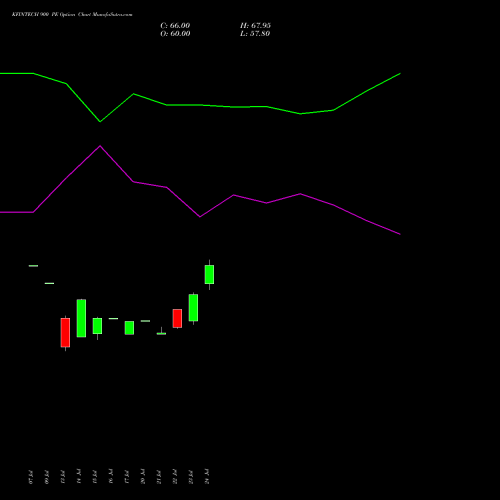The image size is (500, 500).
Task: Click the small doji candle above 21 Jul
Action: tap(161, 333)
